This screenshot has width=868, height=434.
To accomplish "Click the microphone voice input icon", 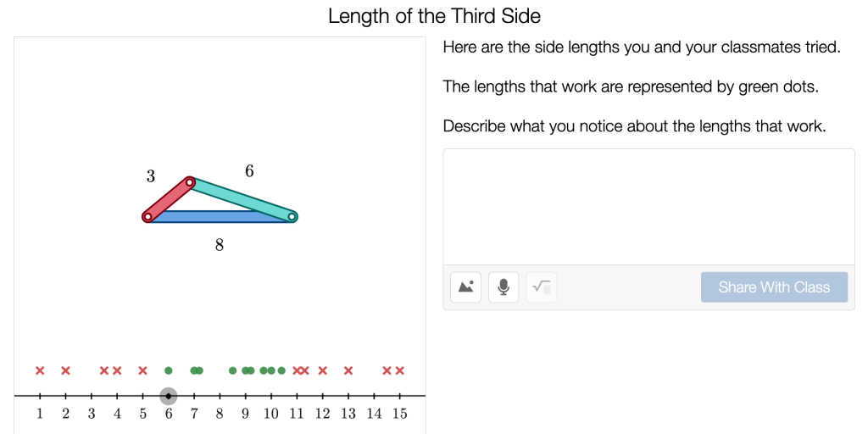I will click(504, 287).
